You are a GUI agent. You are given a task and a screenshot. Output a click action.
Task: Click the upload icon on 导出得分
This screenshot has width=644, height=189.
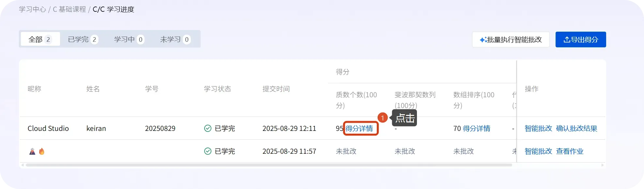coord(567,40)
